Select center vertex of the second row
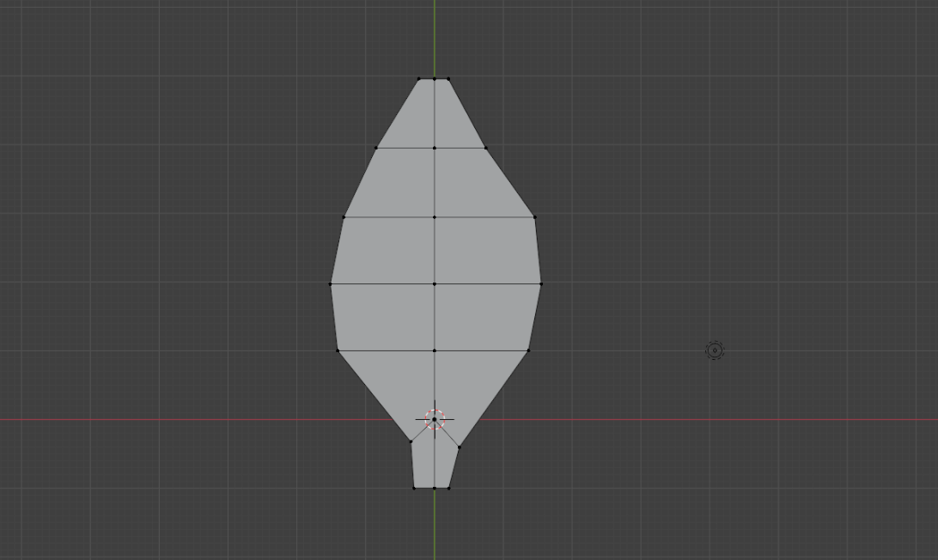Image resolution: width=938 pixels, height=560 pixels. point(435,148)
